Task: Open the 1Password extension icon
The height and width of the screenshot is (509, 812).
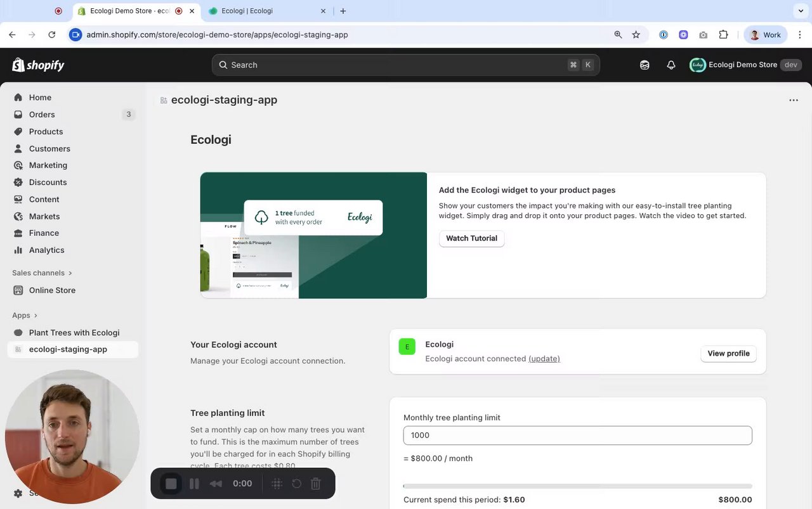Action: 664,35
